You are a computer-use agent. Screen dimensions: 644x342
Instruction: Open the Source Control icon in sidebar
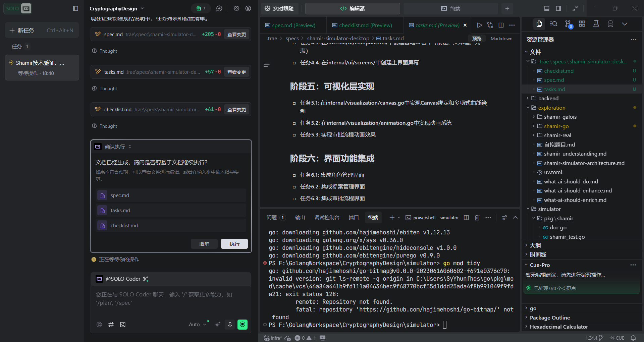568,24
